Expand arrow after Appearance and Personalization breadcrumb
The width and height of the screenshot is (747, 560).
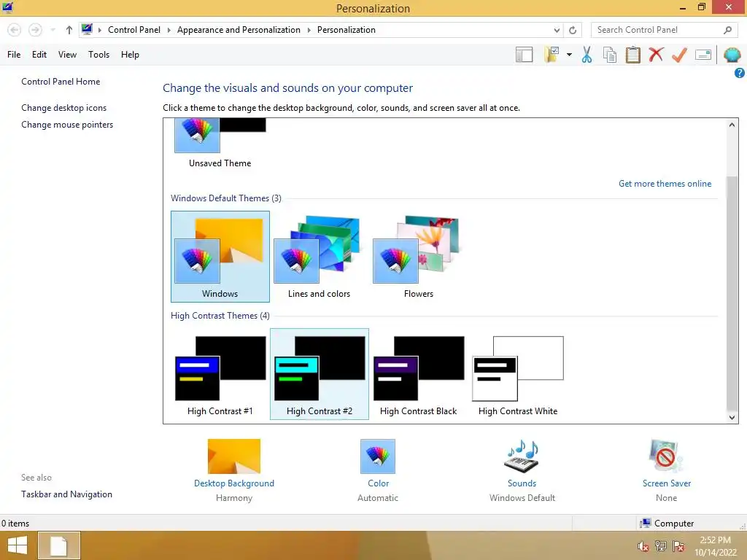(309, 30)
